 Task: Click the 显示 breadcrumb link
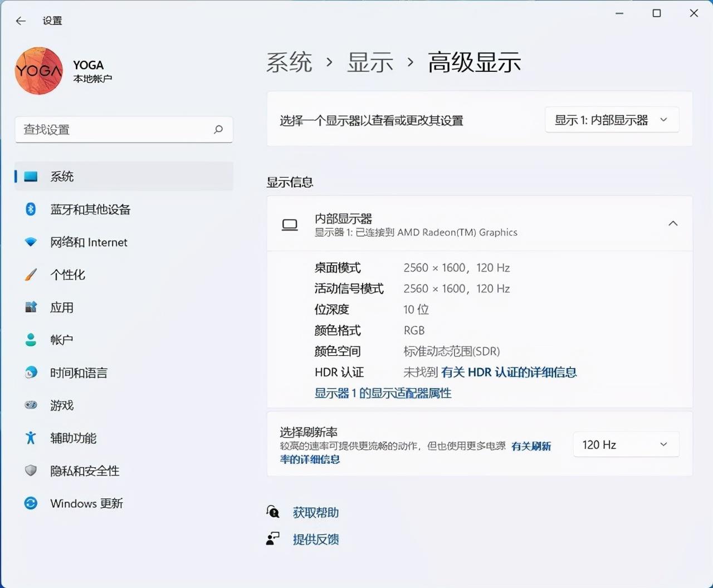coord(370,62)
